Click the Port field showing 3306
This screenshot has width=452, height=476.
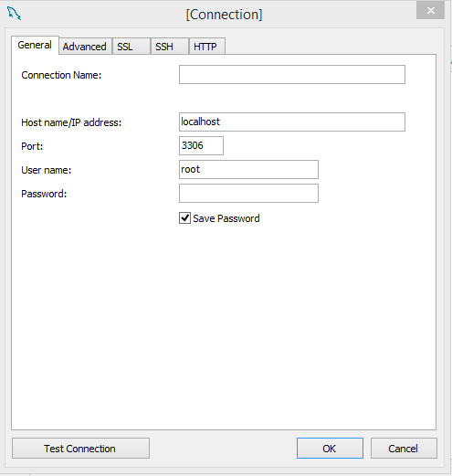click(x=201, y=145)
